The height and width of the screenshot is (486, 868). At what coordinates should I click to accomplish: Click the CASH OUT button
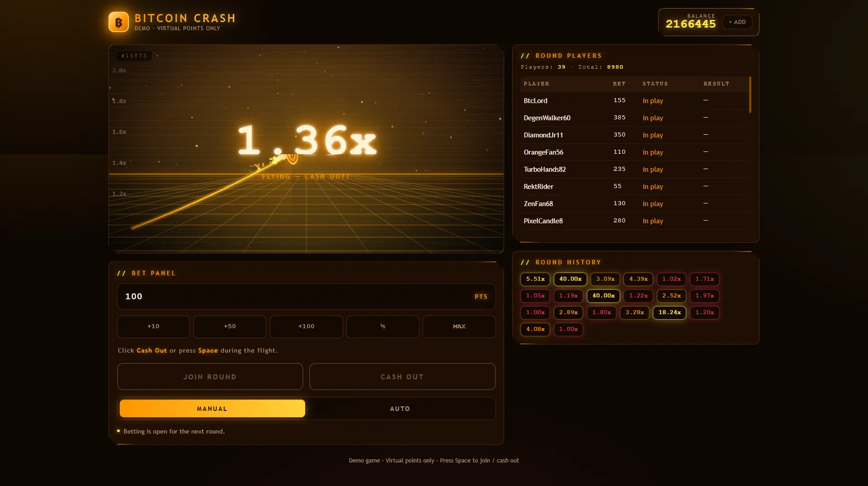402,377
